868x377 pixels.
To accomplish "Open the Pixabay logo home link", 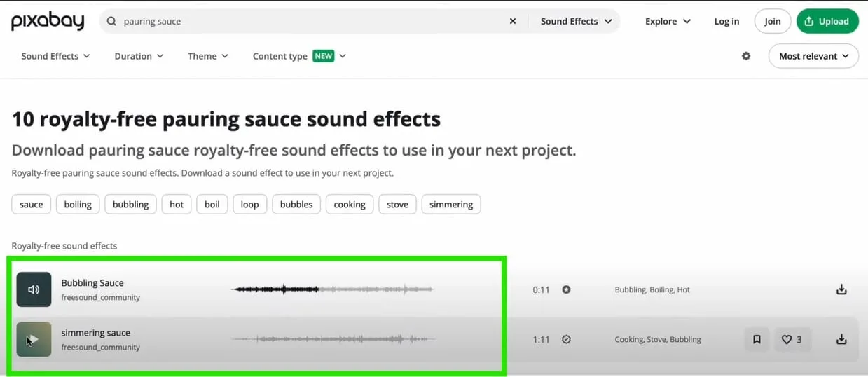I will click(x=47, y=21).
